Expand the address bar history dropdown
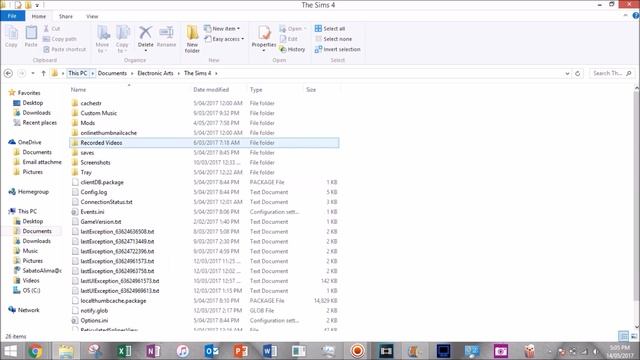 [567, 73]
